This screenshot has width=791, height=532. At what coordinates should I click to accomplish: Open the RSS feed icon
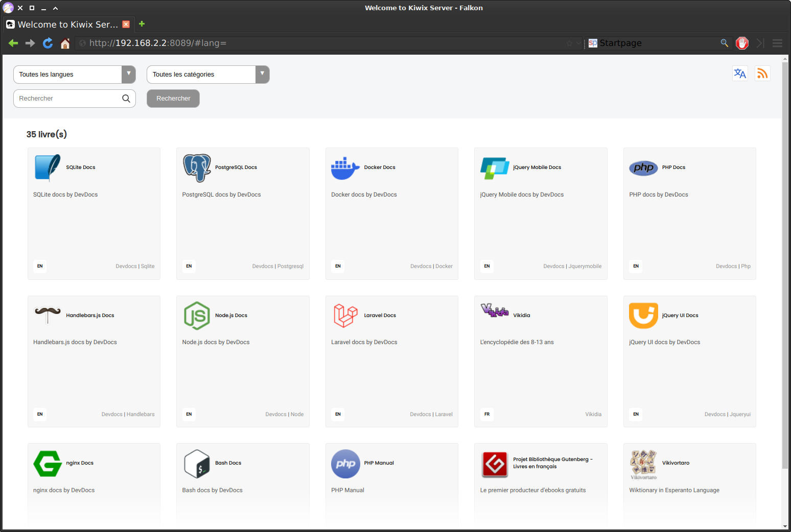click(x=762, y=74)
